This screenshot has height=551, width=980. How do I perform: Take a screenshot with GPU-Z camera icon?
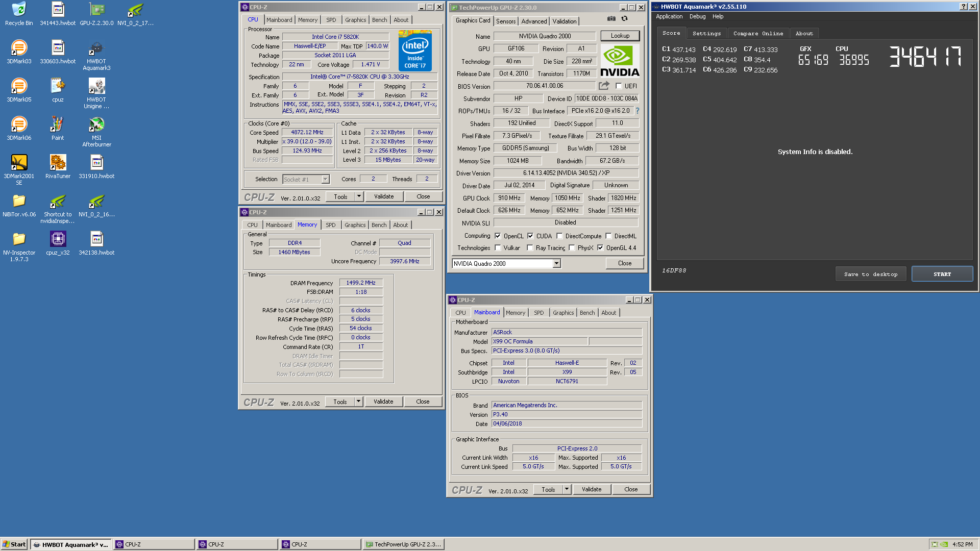[x=611, y=19]
